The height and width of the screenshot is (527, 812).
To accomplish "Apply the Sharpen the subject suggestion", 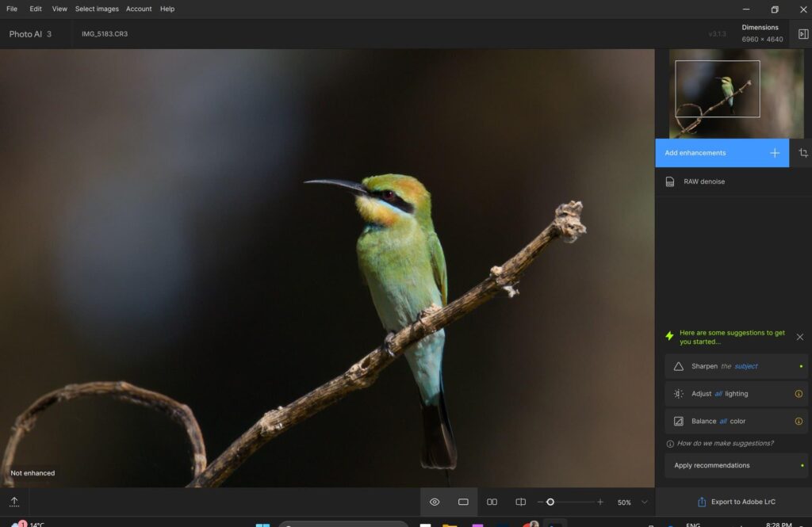I will point(736,366).
